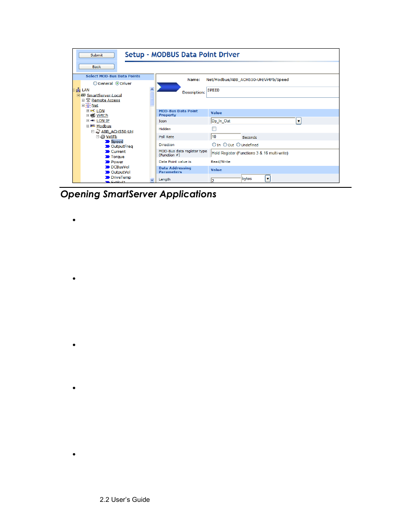The height and width of the screenshot is (532, 411).
Task: Select the Speed data point
Action: coord(117,141)
